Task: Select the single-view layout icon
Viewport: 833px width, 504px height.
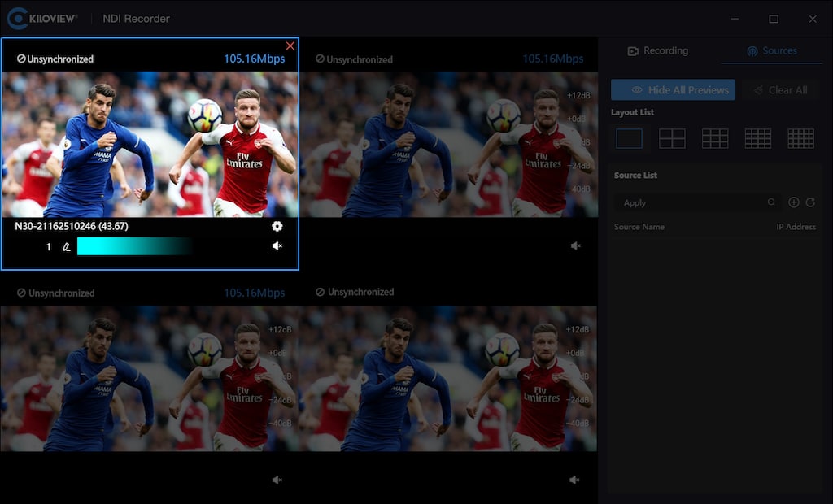Action: tap(629, 138)
